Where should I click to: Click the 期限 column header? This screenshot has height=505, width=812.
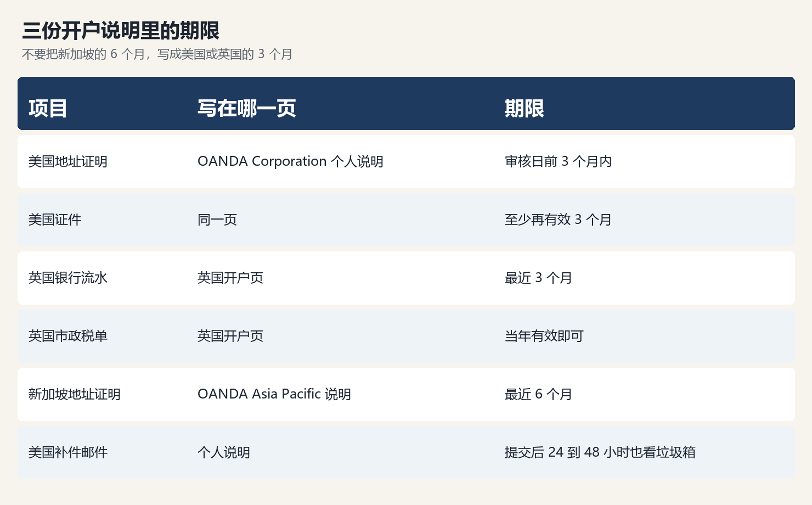point(525,108)
